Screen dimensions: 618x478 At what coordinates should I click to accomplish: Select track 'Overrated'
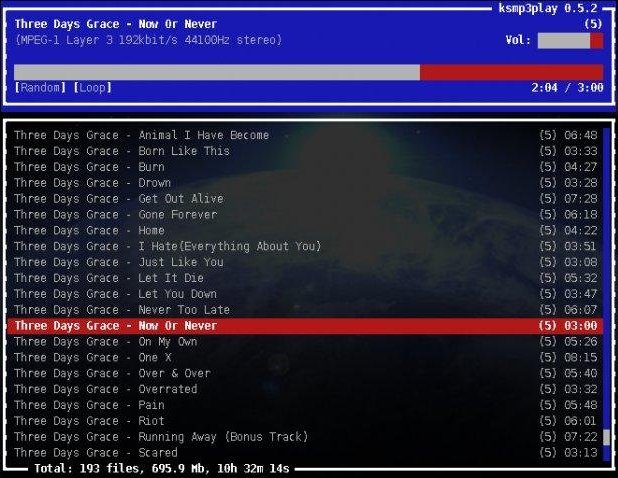point(305,389)
